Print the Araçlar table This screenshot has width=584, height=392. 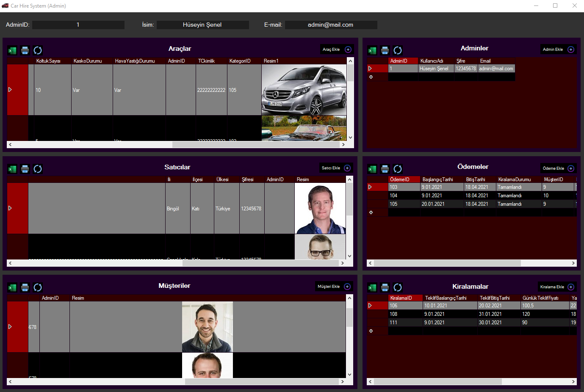click(x=25, y=50)
